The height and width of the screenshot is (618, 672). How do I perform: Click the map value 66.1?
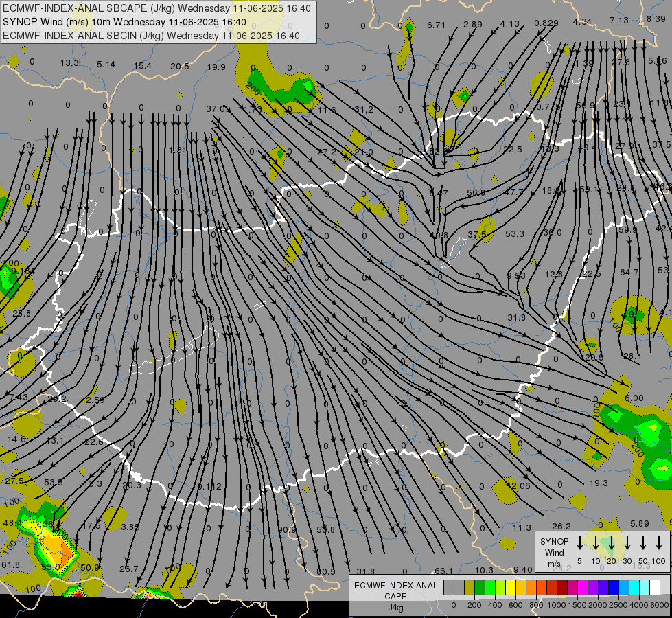click(x=443, y=571)
